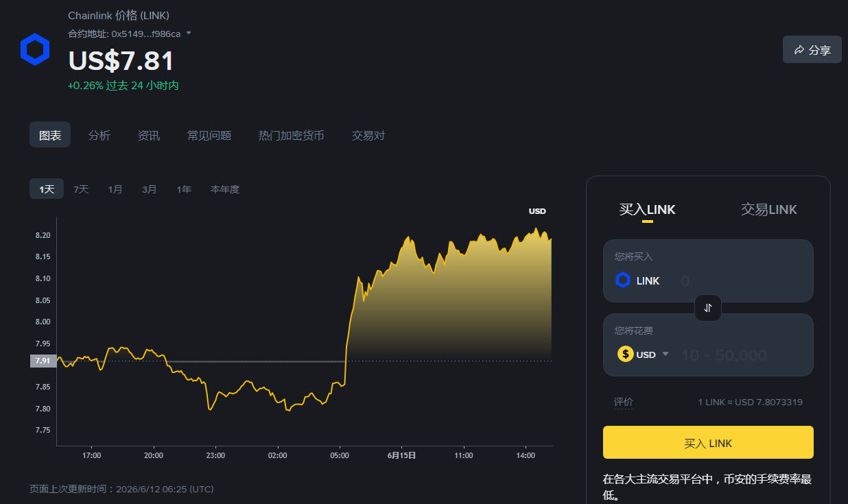Click the 6月15日 label on the time axis
Viewport: 848px width, 504px height.
tap(401, 455)
